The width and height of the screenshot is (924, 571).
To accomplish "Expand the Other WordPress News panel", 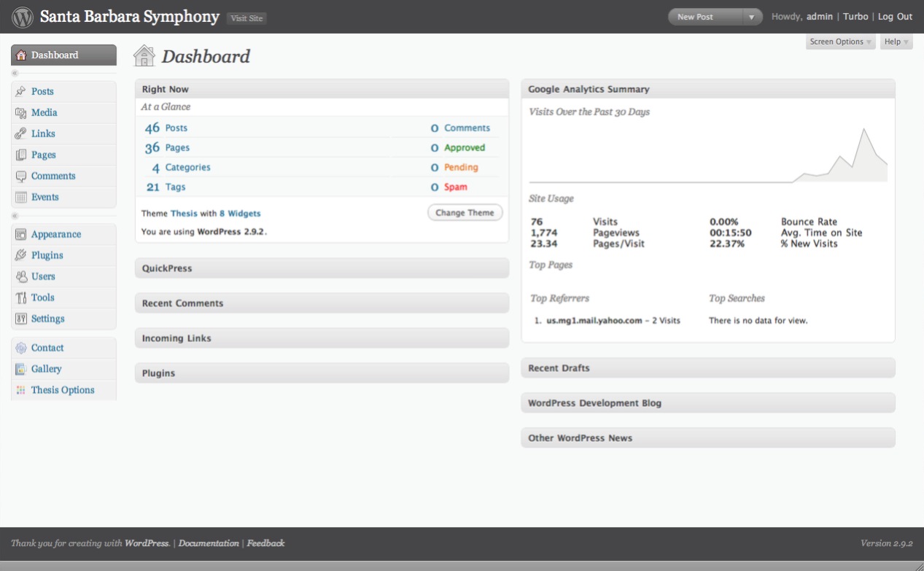I will point(708,438).
